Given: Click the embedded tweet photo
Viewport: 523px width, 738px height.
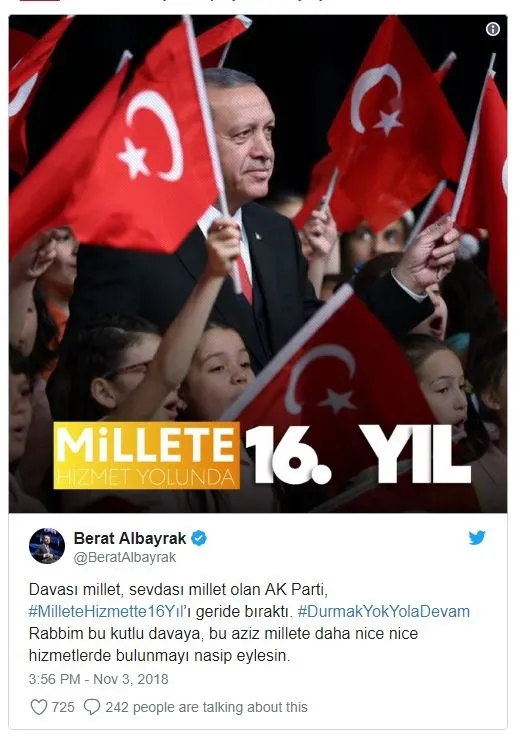Looking at the screenshot, I should pos(258,264).
